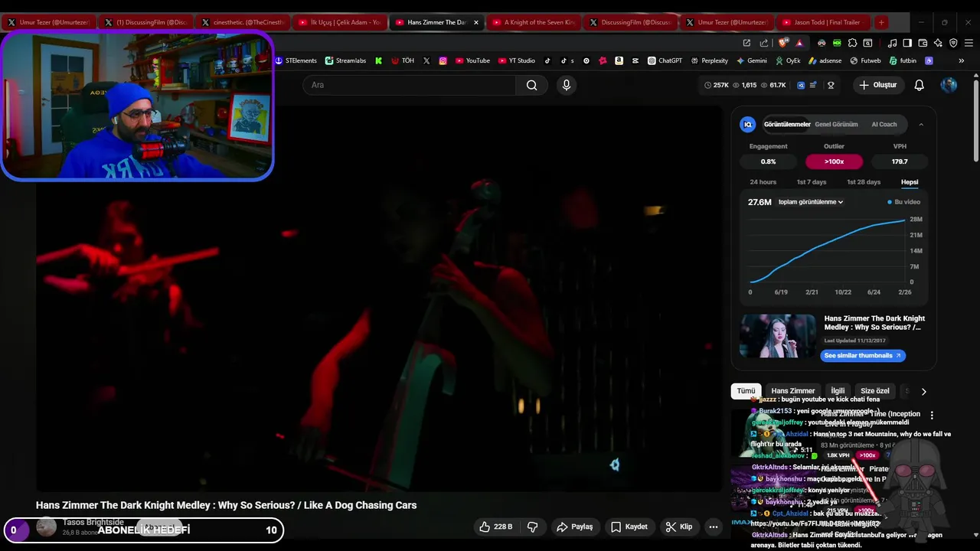Screen dimensions: 980x551
Task: Switch to İlk Uçuş Çelik Adam browser tab
Action: pos(338,22)
